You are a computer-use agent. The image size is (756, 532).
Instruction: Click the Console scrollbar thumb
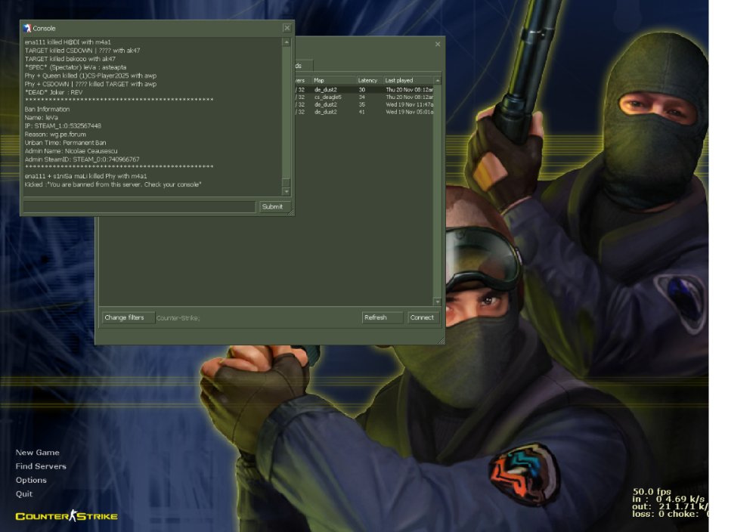pos(286,183)
